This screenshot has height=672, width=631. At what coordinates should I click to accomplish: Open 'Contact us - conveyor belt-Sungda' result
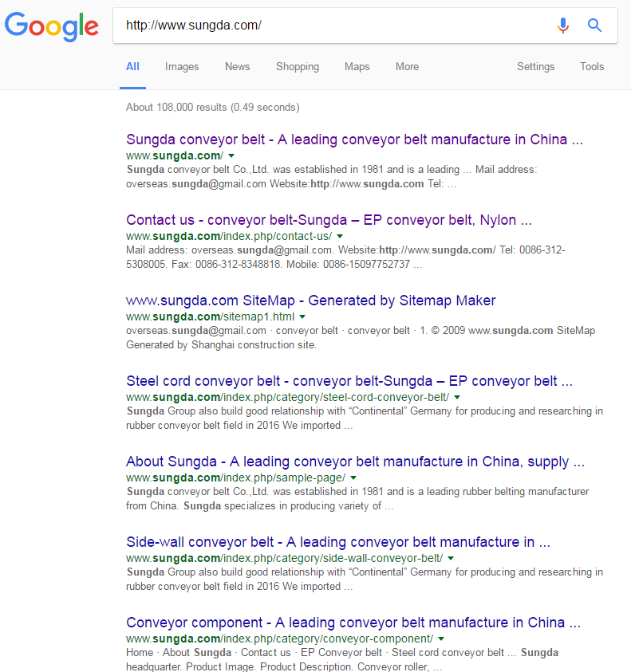(x=329, y=220)
